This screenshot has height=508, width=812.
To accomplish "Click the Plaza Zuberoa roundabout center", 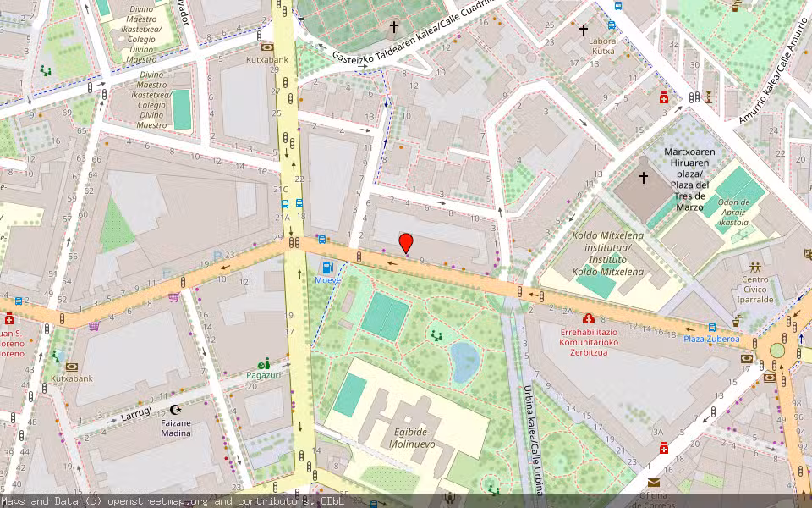I will tap(777, 351).
